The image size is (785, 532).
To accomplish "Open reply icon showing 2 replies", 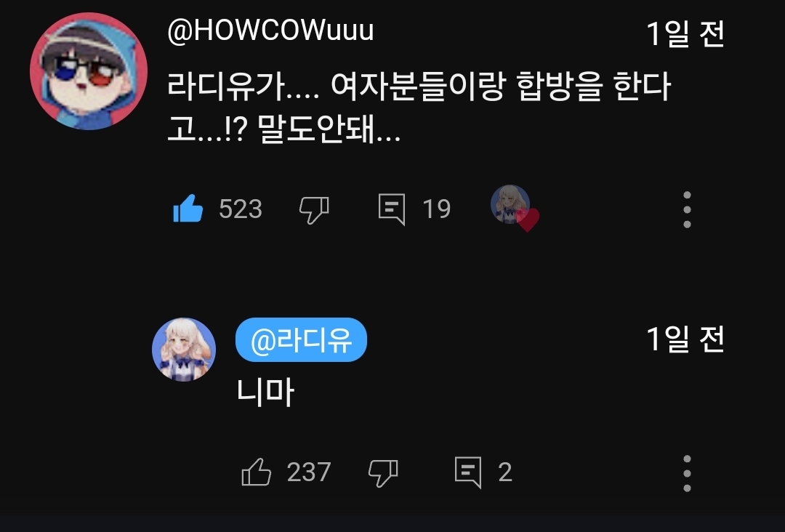I will (468, 472).
